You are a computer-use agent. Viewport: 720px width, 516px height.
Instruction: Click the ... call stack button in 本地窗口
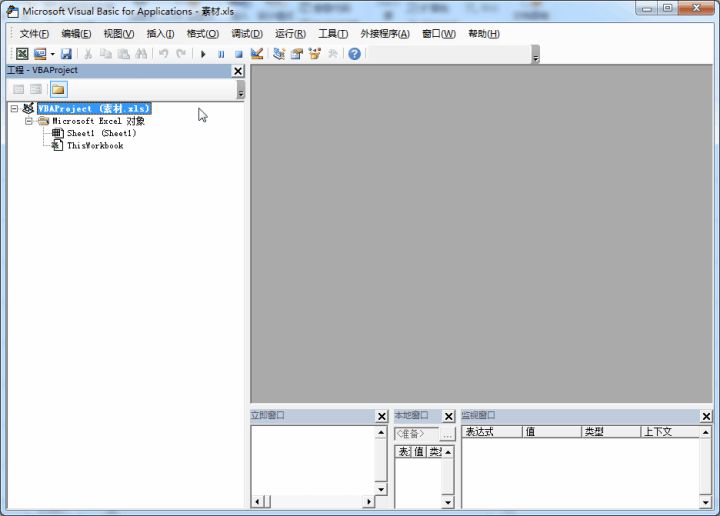coord(447,434)
